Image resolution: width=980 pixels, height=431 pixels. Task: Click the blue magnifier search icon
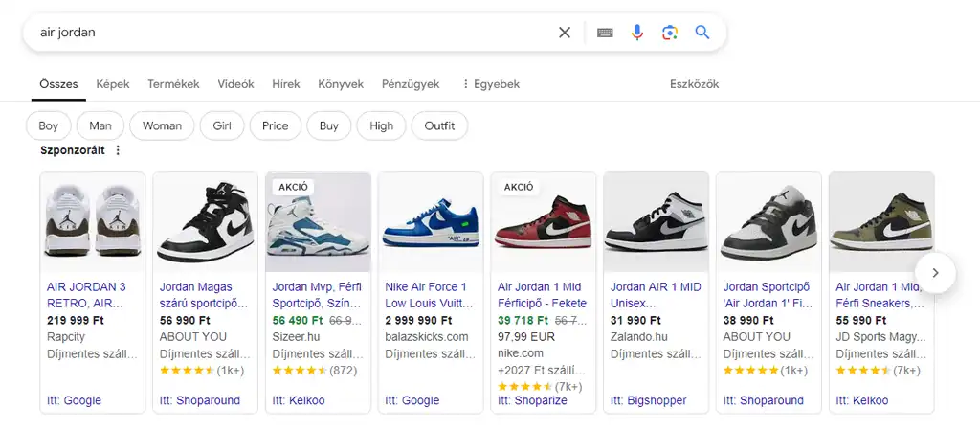(x=702, y=33)
